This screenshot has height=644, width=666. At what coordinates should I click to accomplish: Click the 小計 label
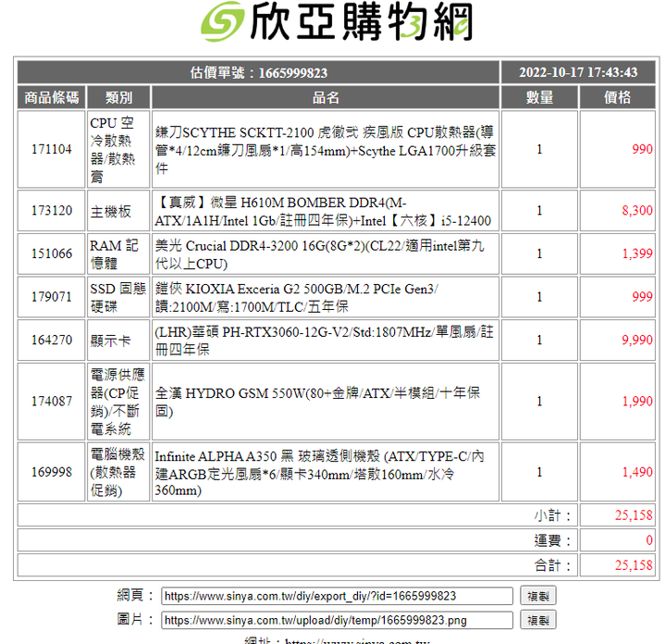(552, 515)
